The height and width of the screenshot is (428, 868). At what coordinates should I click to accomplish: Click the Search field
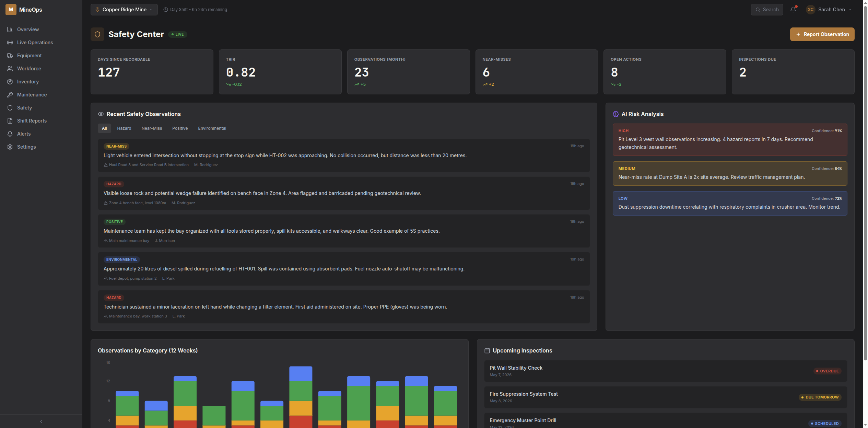(x=767, y=10)
